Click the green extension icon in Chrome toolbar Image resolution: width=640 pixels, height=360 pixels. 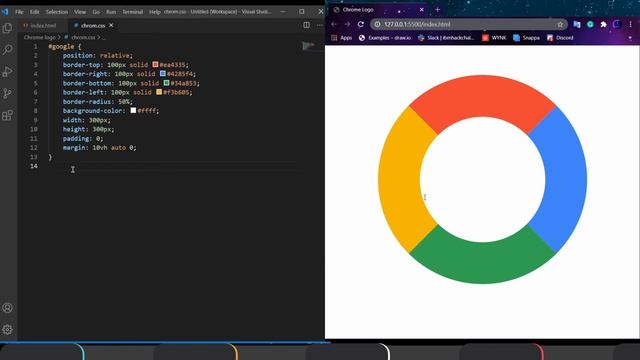pos(590,24)
